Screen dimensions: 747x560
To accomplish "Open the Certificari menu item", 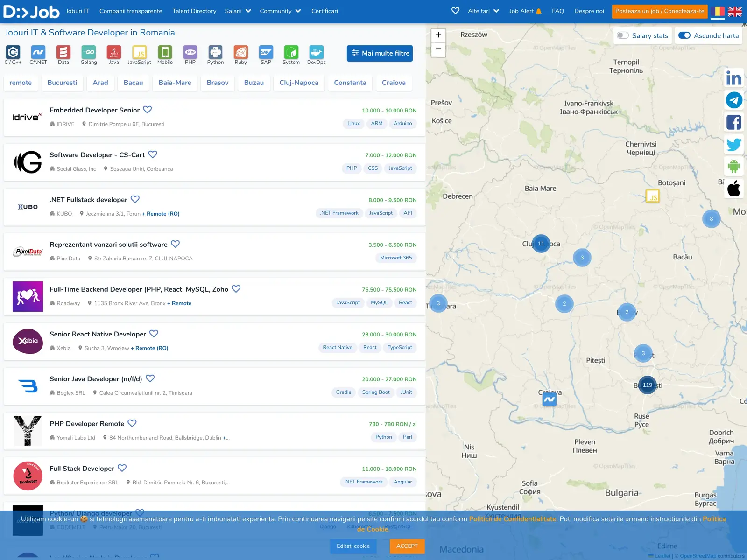I will 325,11.
